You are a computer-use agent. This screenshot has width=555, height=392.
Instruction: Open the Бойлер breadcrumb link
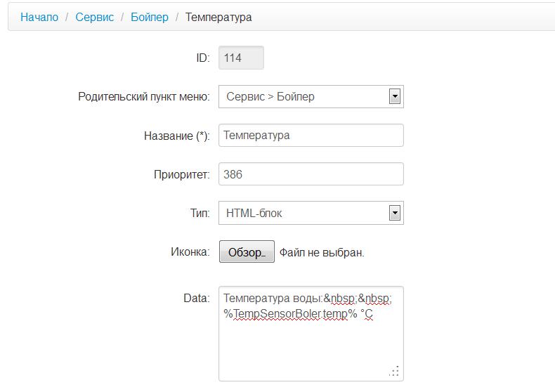pyautogui.click(x=150, y=17)
